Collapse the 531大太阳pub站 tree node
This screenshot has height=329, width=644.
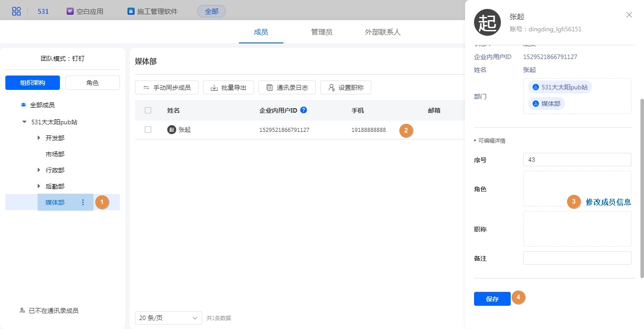point(25,122)
